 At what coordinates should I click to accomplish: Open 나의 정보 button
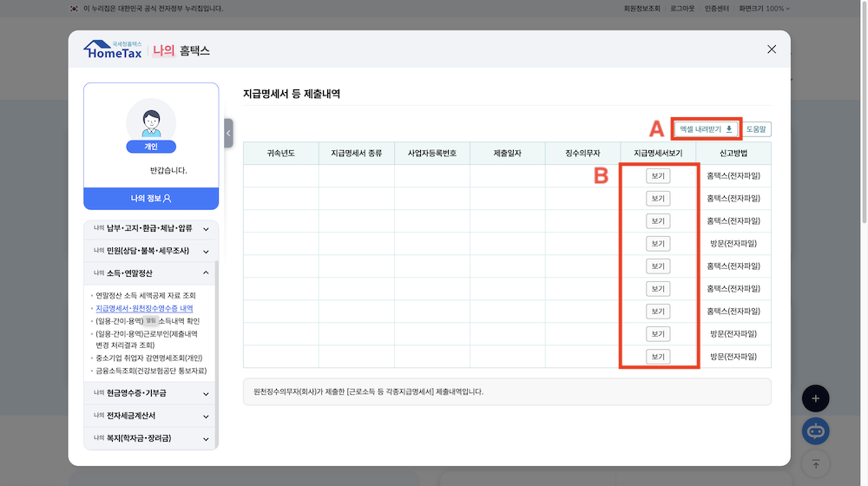(151, 198)
